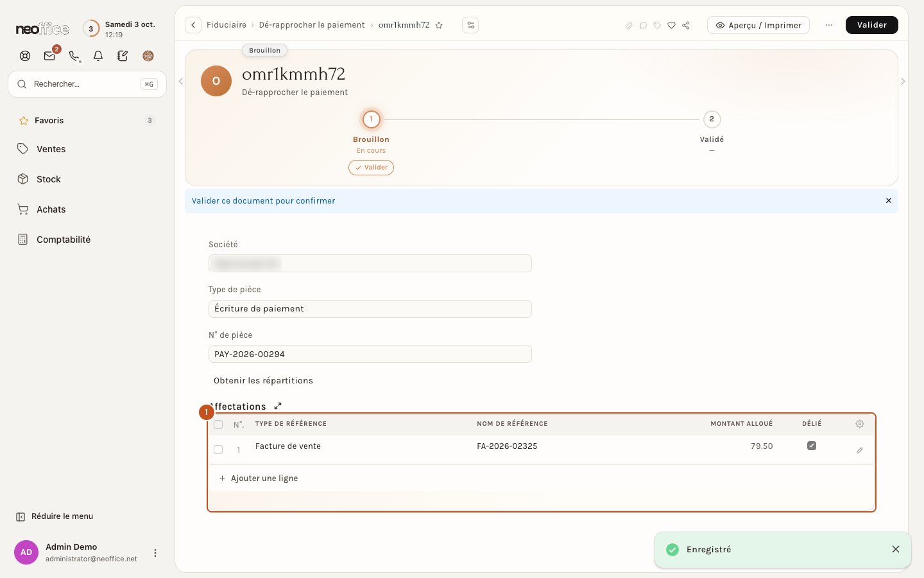
Task: Click Aperçu / Imprimer button
Action: tap(758, 25)
